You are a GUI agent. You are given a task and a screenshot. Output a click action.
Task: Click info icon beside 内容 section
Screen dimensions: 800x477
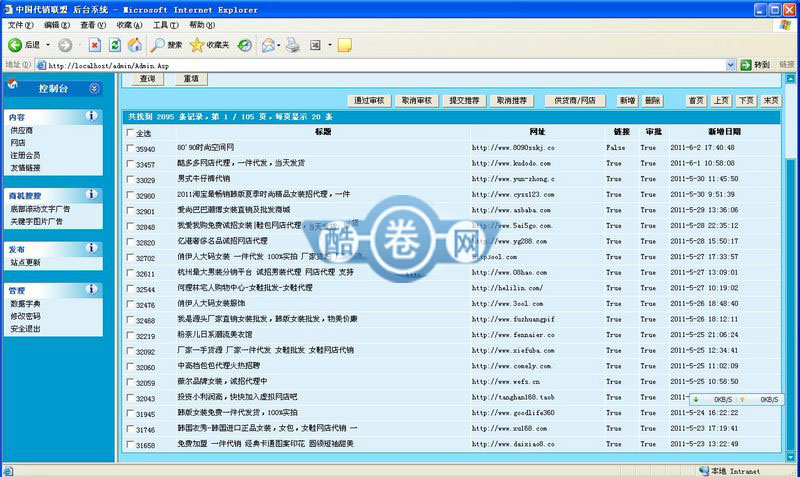click(x=92, y=116)
